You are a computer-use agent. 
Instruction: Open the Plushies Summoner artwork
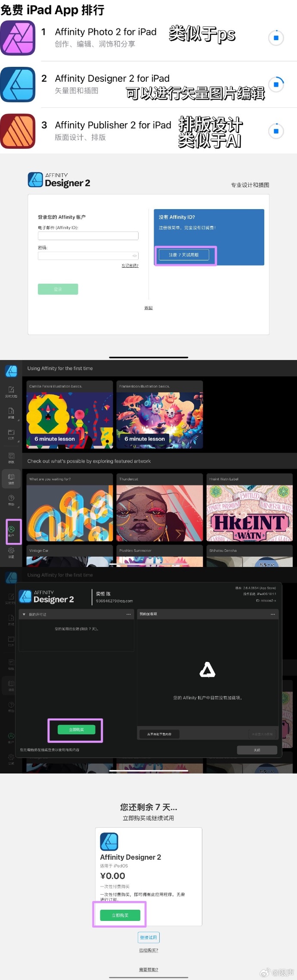click(160, 556)
